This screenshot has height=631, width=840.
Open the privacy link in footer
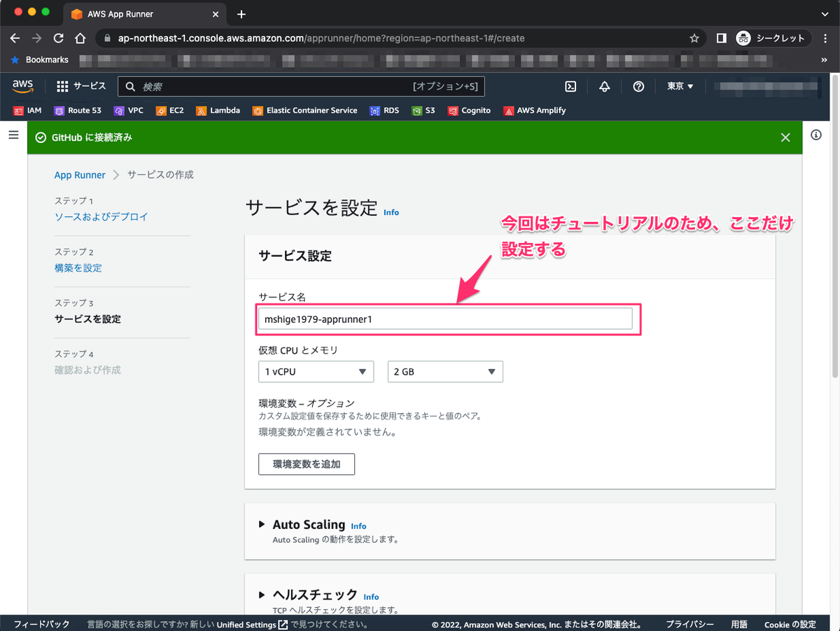coord(689,624)
